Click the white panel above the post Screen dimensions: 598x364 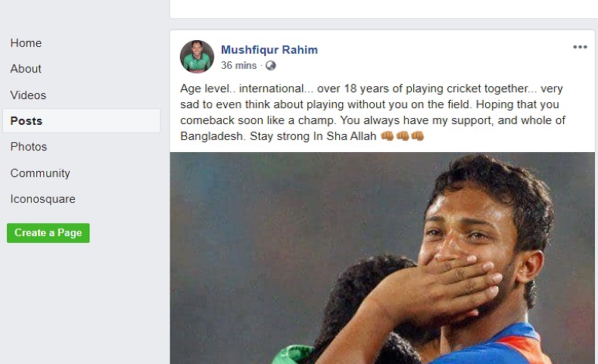[383, 8]
